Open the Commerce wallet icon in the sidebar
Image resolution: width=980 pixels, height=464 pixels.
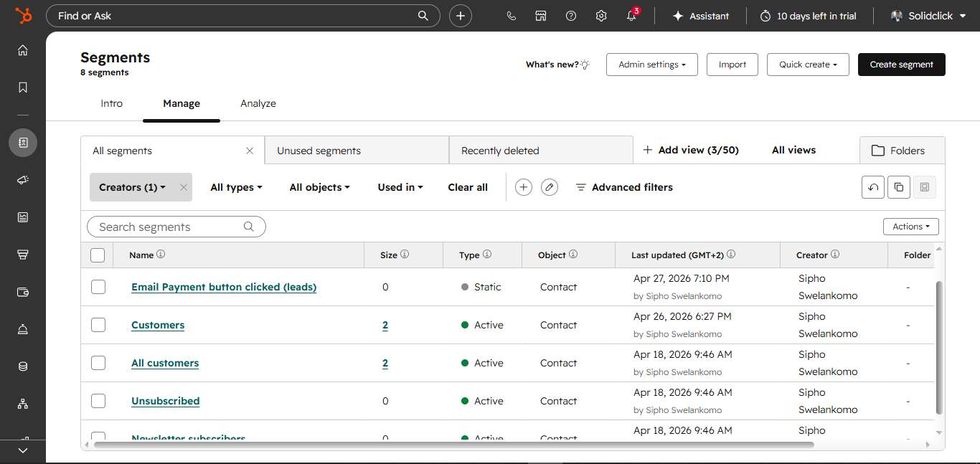click(x=23, y=292)
